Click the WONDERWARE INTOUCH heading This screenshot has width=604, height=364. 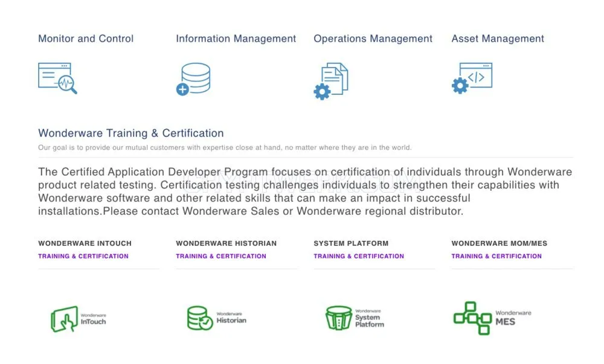[x=85, y=243]
